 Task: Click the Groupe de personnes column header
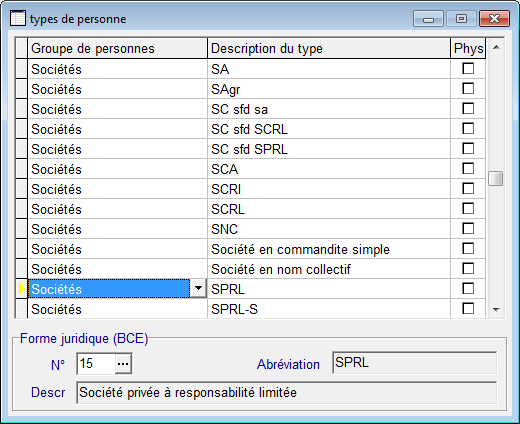pos(118,49)
